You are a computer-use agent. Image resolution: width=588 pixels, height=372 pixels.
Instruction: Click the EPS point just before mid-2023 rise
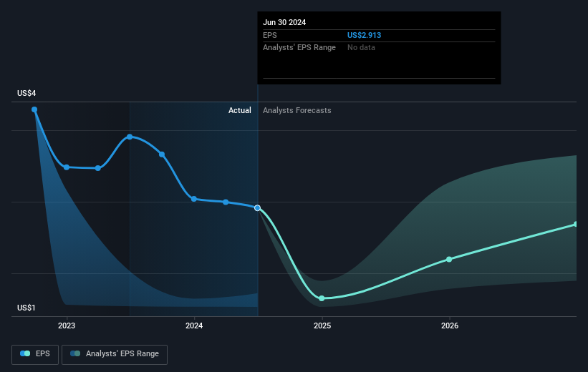point(98,168)
